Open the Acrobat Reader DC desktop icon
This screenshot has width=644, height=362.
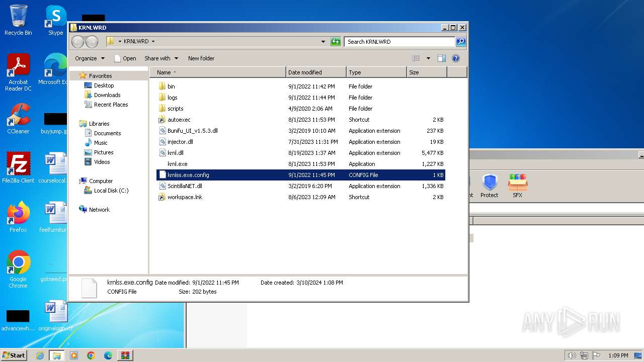click(18, 72)
